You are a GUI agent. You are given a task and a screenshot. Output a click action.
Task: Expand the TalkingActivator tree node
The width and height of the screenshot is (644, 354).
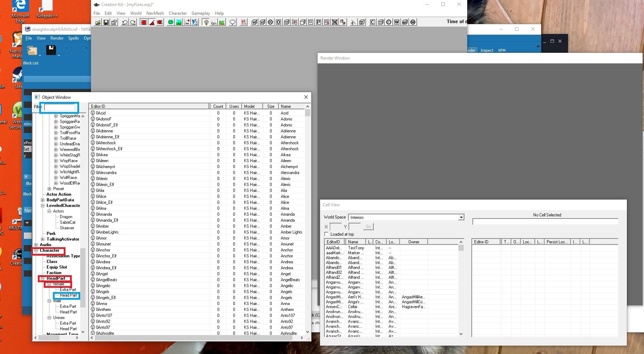click(x=43, y=239)
